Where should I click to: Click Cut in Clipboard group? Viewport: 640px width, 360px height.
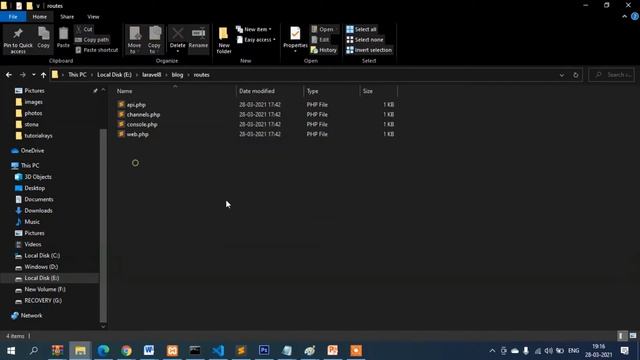tap(84, 29)
